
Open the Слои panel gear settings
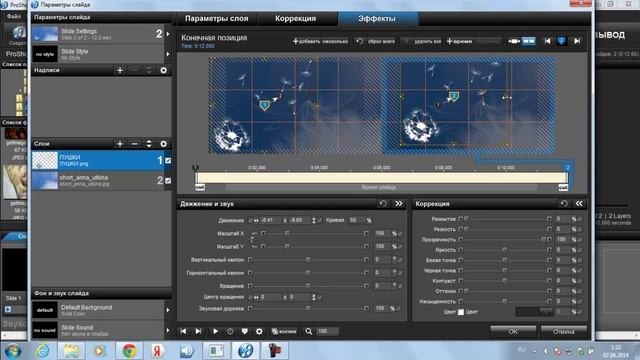pos(164,144)
